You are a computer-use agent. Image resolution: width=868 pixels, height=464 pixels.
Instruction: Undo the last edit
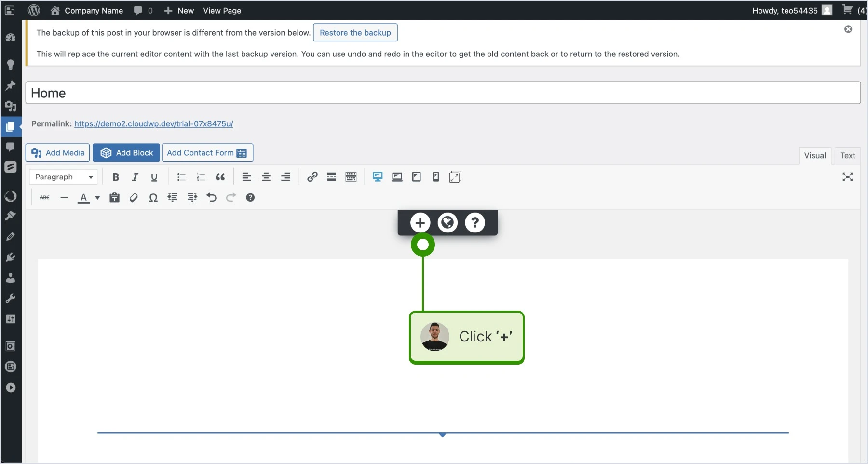click(x=211, y=198)
